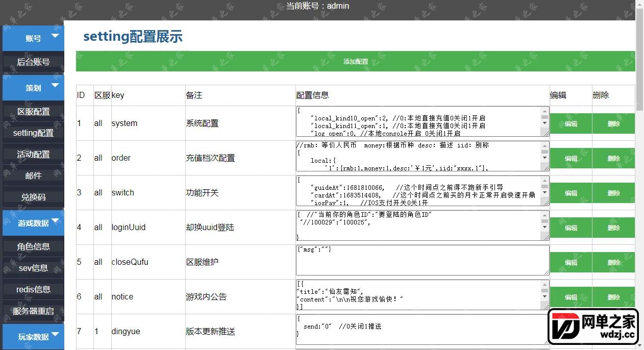Select setting配置 in sidebar
The width and height of the screenshot is (644, 350).
[33, 133]
